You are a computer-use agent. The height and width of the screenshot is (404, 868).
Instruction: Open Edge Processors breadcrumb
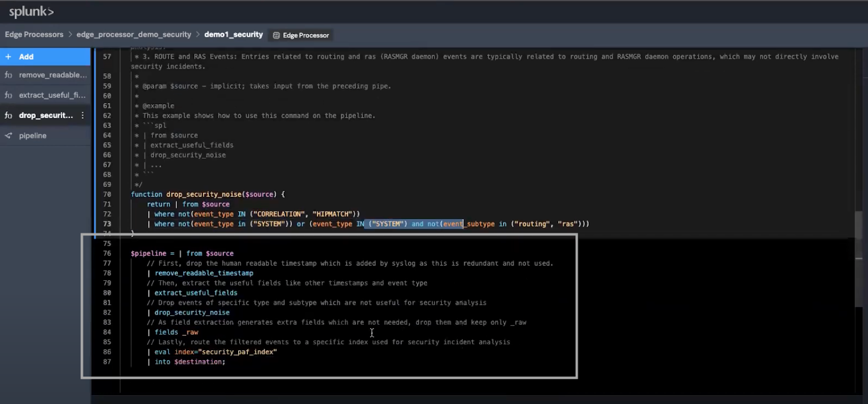pyautogui.click(x=34, y=34)
